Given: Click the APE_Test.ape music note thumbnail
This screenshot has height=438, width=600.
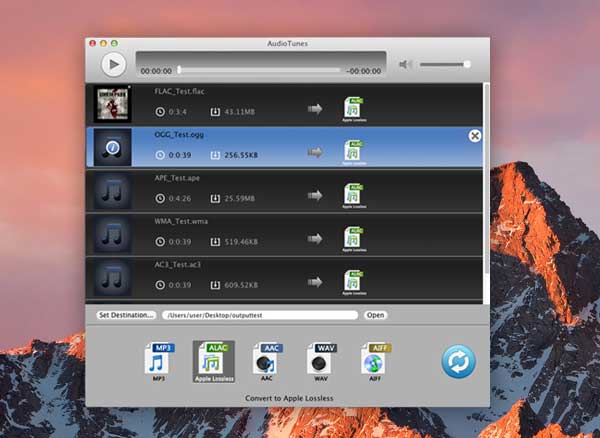Looking at the screenshot, I should [x=112, y=191].
